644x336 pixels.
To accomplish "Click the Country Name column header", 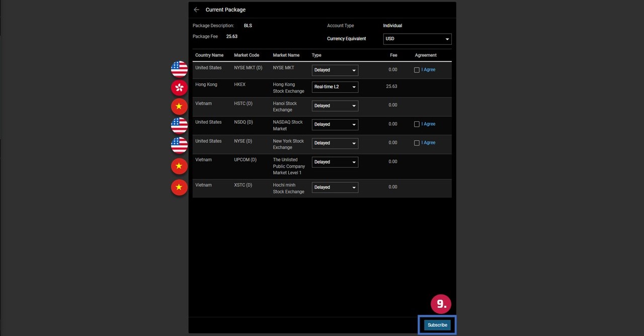I will pos(209,55).
